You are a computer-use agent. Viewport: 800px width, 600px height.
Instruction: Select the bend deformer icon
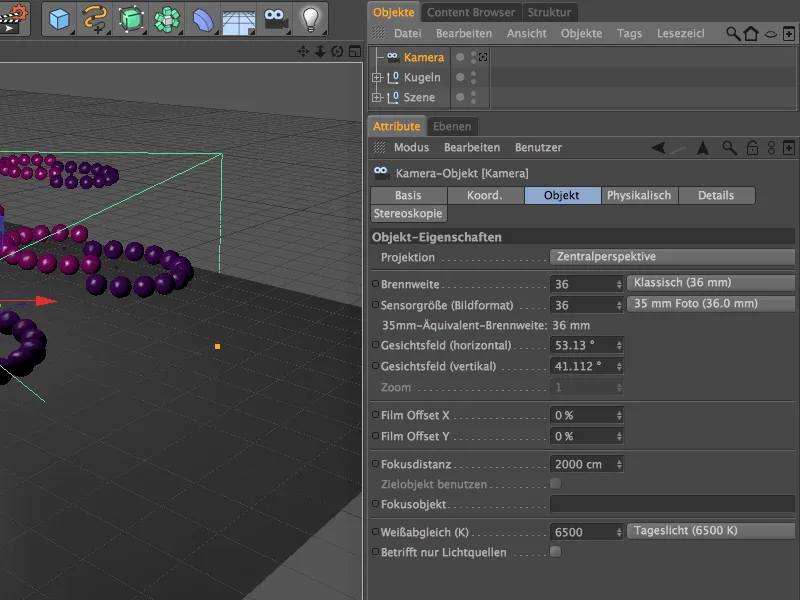tap(203, 19)
